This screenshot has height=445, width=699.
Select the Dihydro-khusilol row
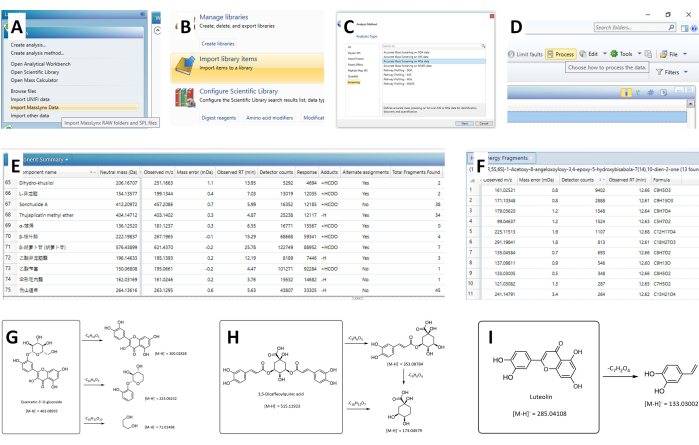(x=223, y=183)
